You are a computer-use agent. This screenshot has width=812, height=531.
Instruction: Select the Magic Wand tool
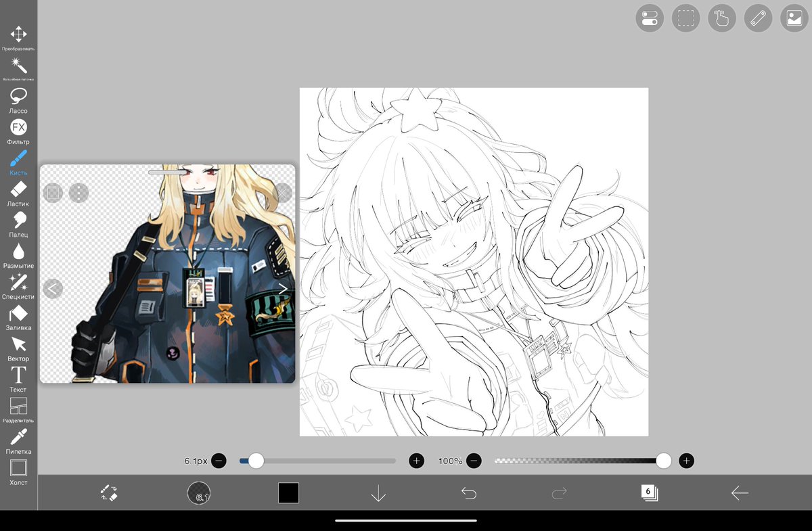click(x=18, y=70)
